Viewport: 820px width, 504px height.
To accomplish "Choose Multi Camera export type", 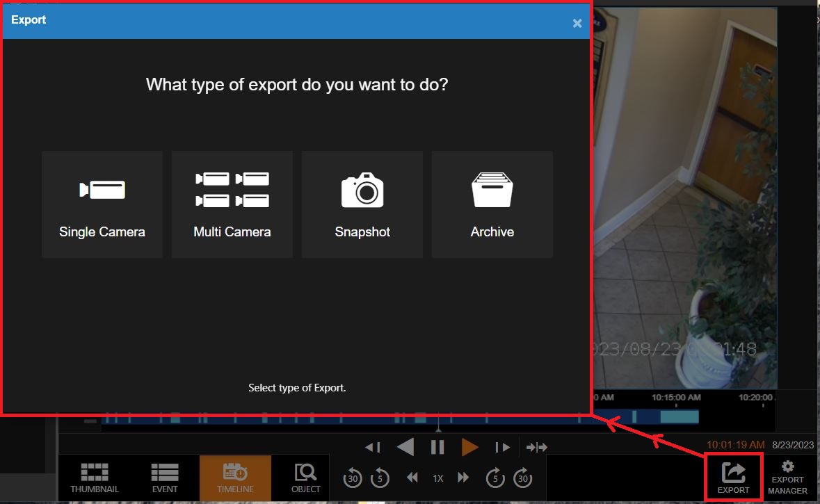I will click(x=232, y=204).
